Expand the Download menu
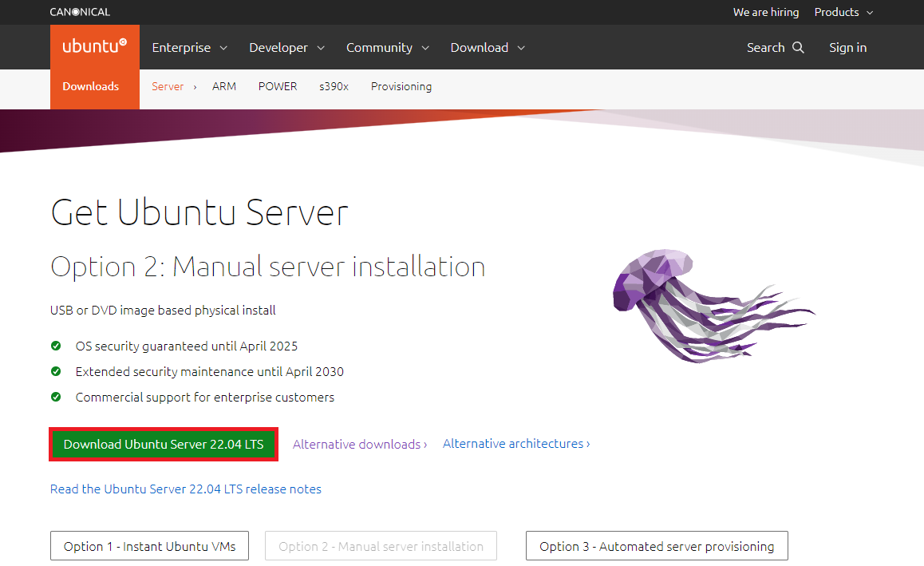This screenshot has height=566, width=924. point(487,47)
